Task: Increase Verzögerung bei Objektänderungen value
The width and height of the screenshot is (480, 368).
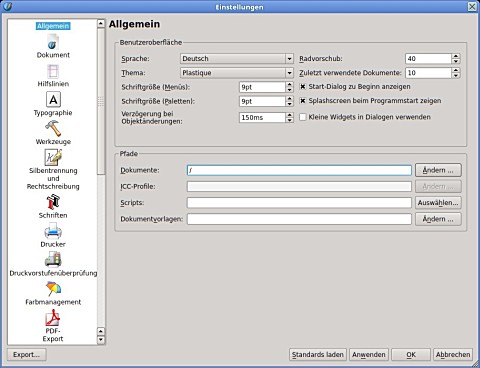Action: point(290,115)
